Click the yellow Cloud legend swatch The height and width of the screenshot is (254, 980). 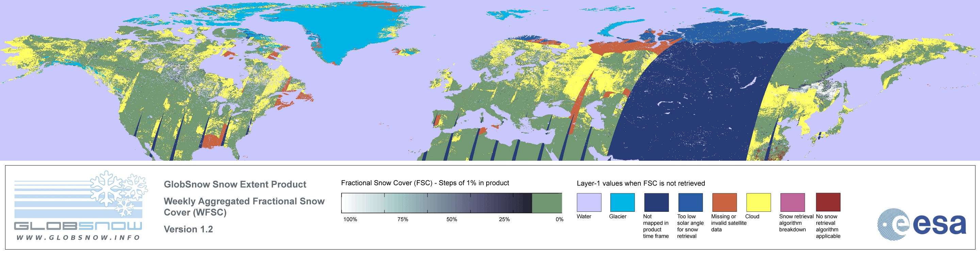pos(758,202)
